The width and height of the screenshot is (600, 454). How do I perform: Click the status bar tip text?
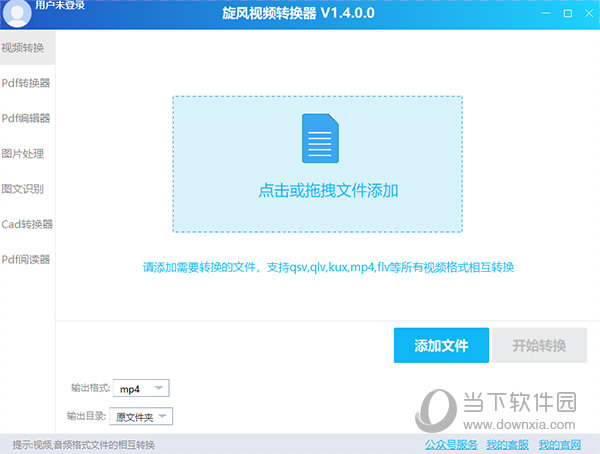coord(84,445)
